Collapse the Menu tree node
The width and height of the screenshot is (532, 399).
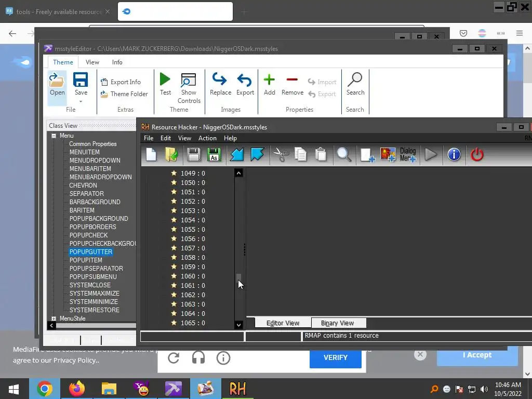[x=54, y=136]
